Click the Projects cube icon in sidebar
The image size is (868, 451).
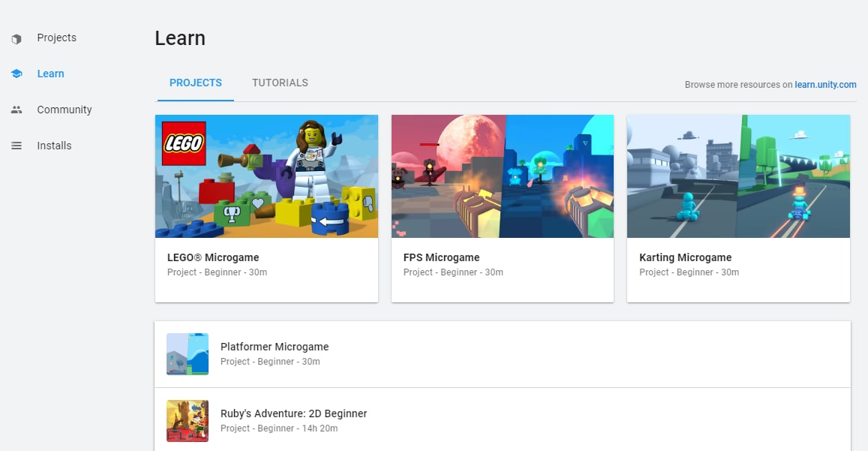pos(17,39)
